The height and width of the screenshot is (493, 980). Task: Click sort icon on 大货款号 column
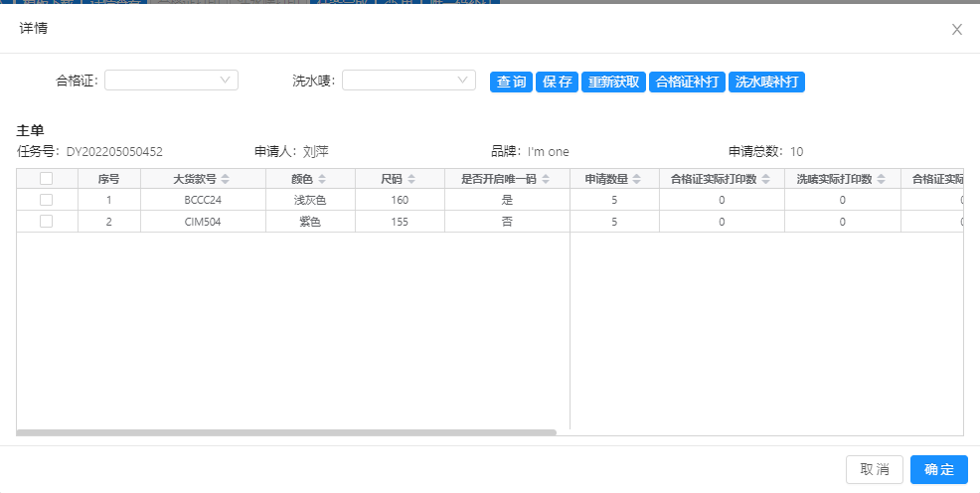(x=225, y=180)
